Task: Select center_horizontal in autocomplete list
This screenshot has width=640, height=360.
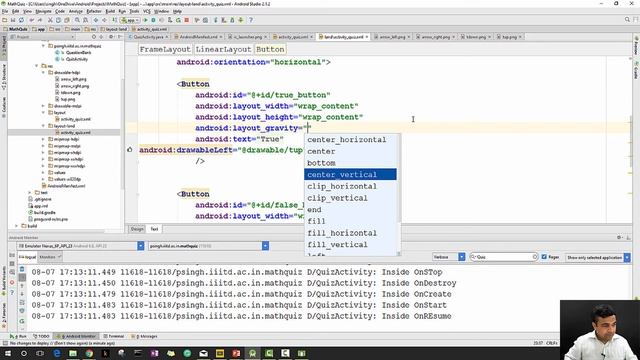Action: click(350, 140)
